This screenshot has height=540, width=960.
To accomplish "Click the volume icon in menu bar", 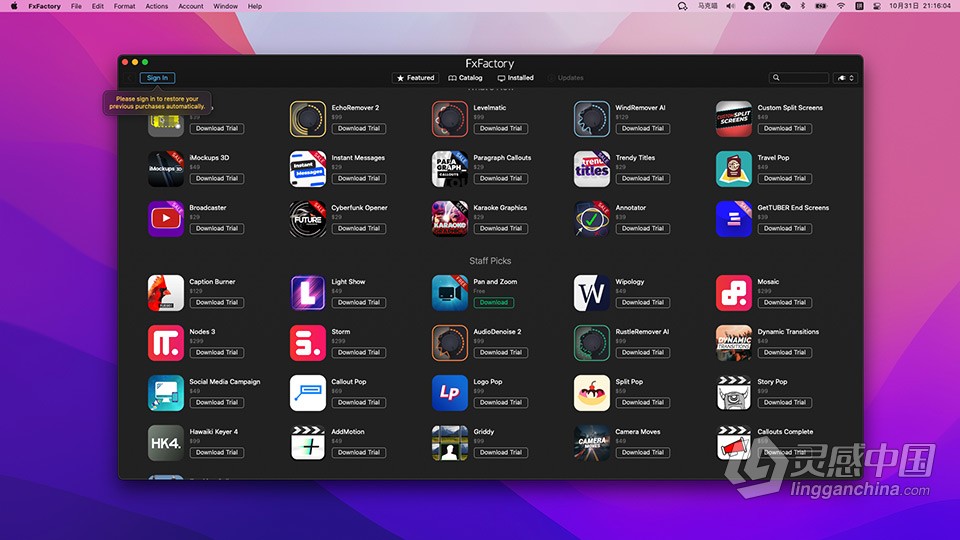I will pos(730,6).
